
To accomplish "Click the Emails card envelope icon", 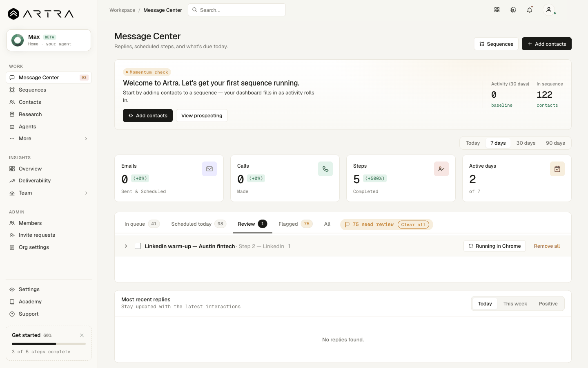I will tap(209, 169).
